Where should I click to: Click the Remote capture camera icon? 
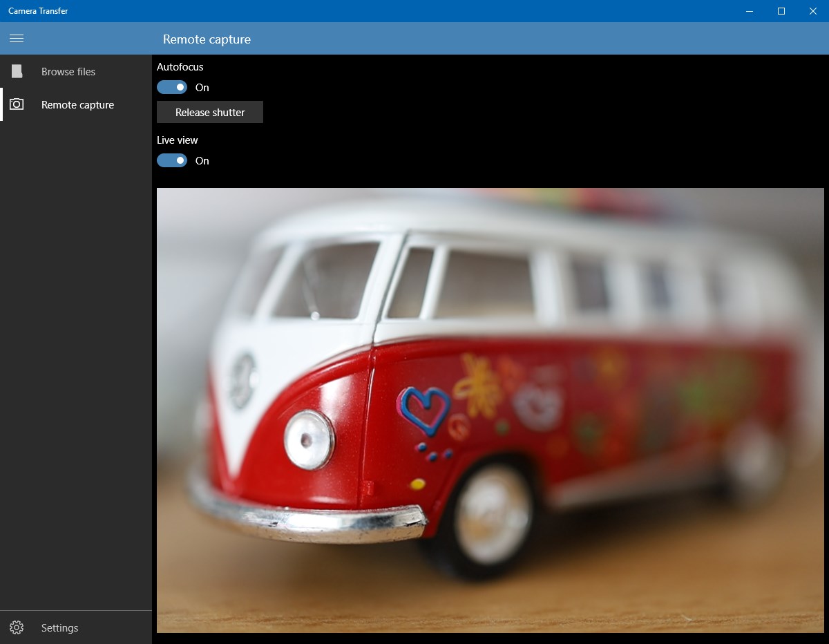[17, 104]
